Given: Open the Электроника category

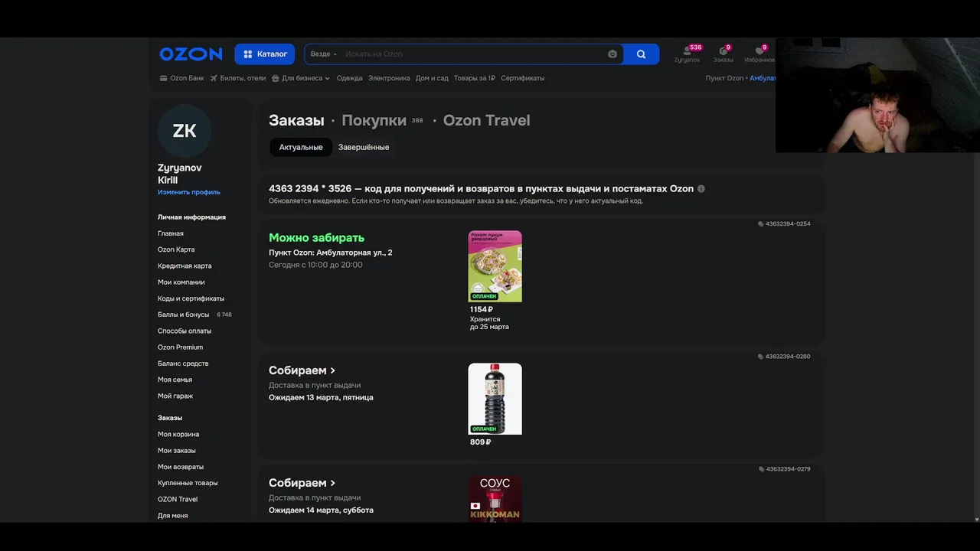Looking at the screenshot, I should click(x=389, y=78).
